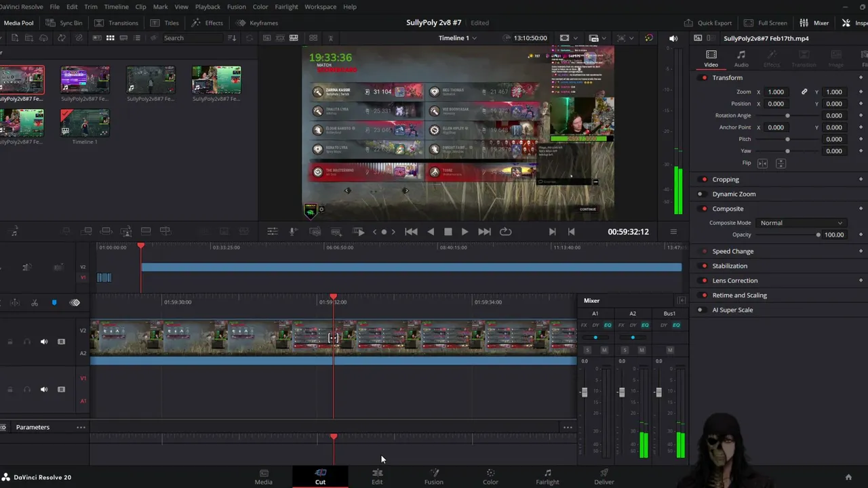Screen dimensions: 868x488
Task: Open the Transitions panel
Action: (116, 23)
